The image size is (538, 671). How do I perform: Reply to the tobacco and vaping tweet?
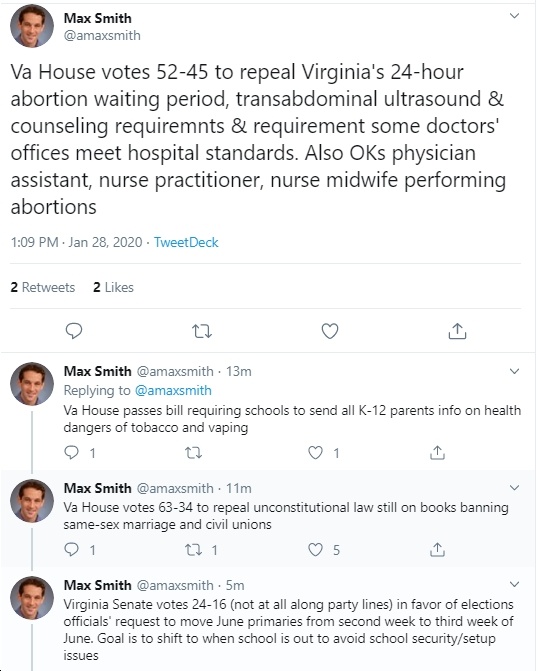pos(71,452)
